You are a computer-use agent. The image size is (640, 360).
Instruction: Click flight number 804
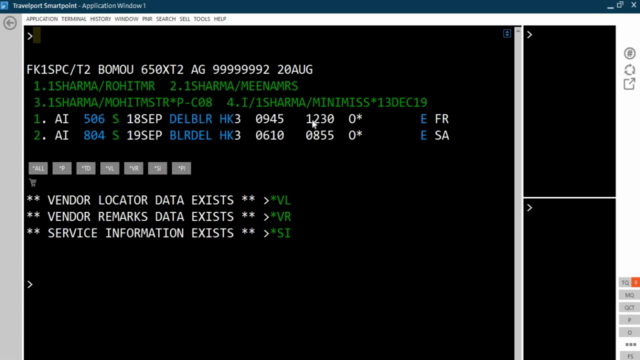click(94, 135)
